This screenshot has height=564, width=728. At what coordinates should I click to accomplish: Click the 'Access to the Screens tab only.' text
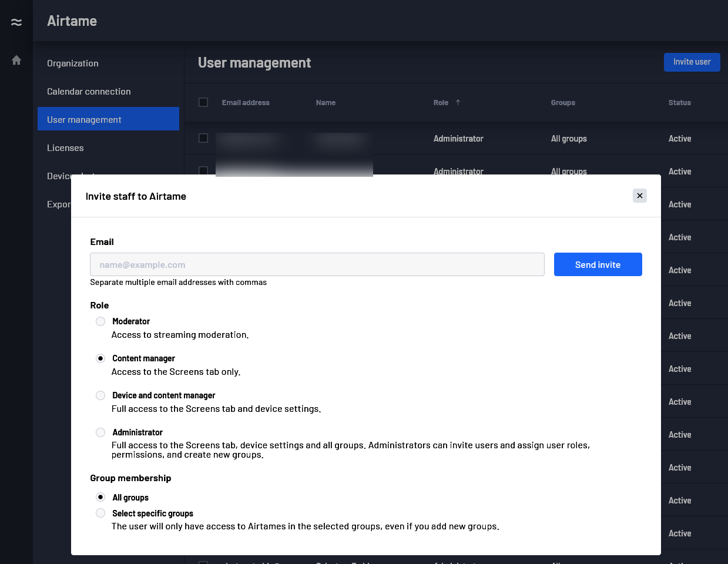(176, 372)
